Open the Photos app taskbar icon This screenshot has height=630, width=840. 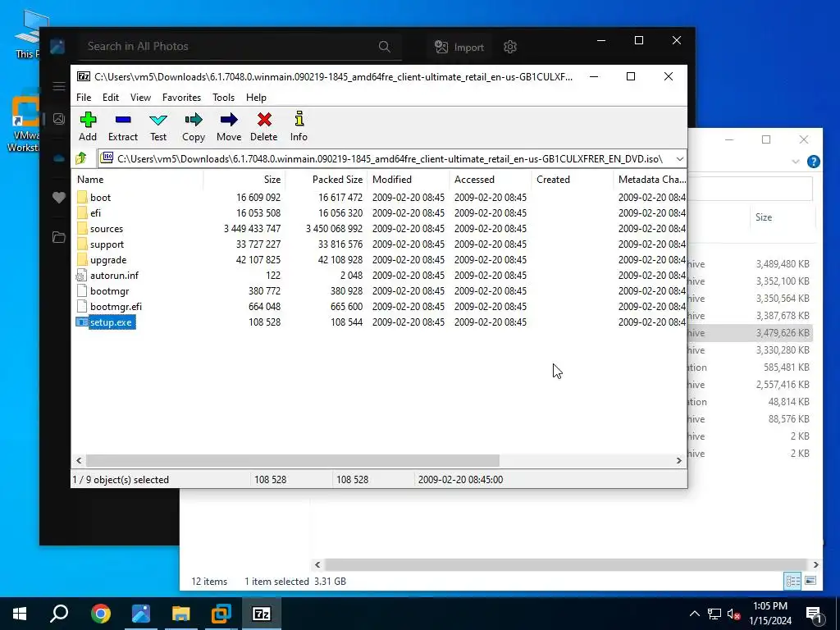[141, 614]
